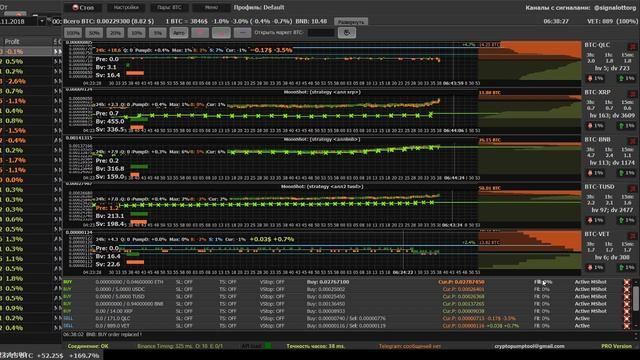Click the red Стоп (Stop) button
640x360 pixels.
coord(83,7)
